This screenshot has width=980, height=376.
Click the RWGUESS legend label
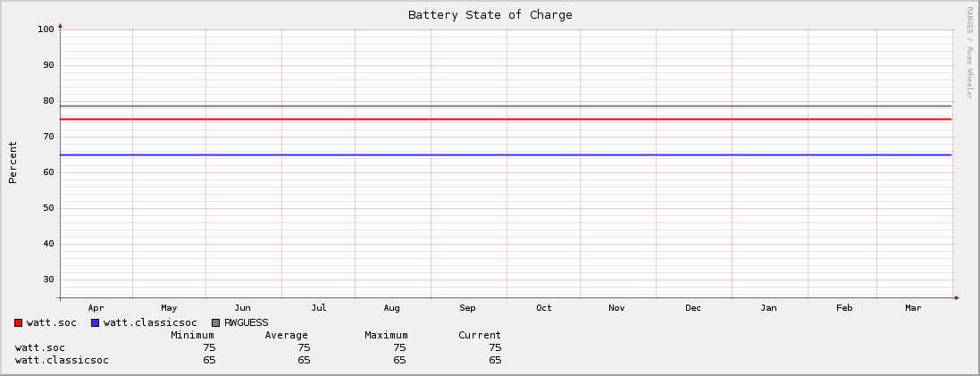(247, 323)
